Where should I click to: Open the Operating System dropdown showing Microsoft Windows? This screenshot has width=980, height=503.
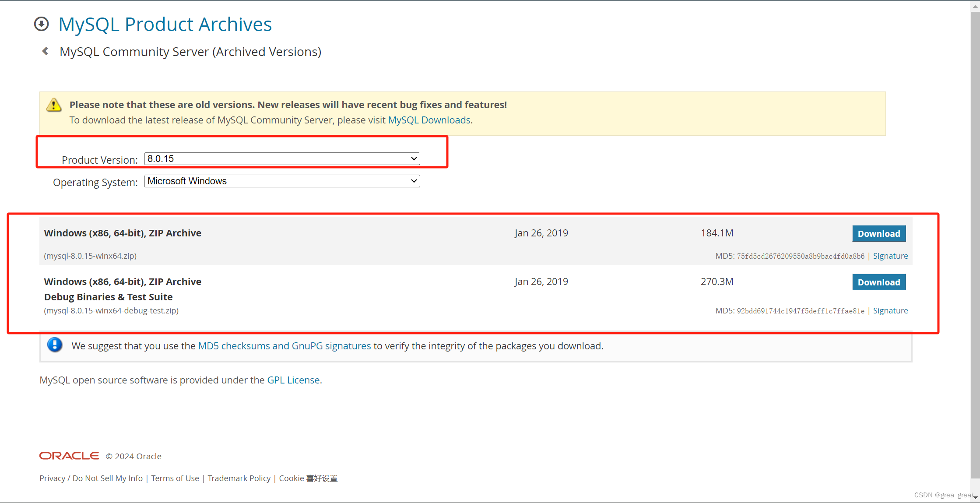(x=282, y=181)
